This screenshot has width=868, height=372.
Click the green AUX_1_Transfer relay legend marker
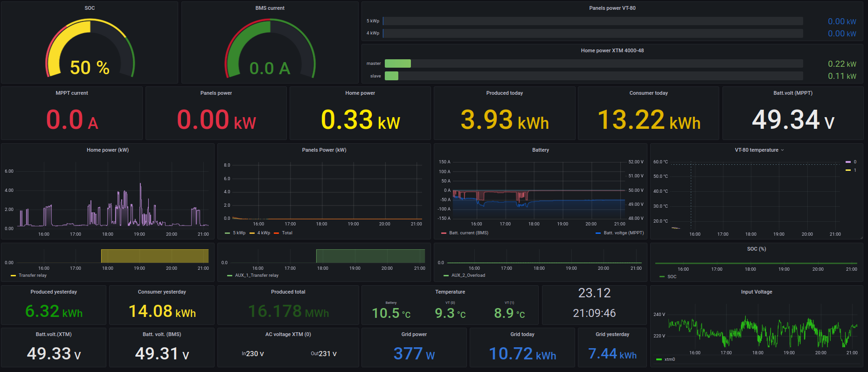(x=229, y=275)
